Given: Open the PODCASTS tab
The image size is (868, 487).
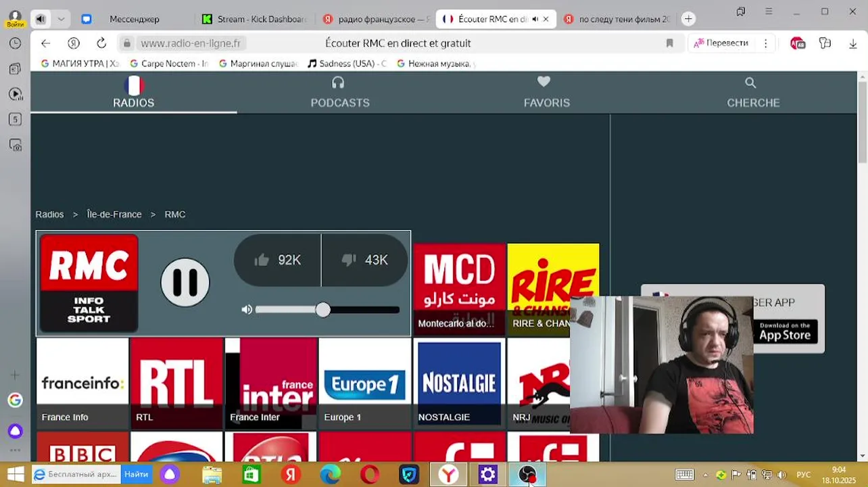Looking at the screenshot, I should click(340, 92).
